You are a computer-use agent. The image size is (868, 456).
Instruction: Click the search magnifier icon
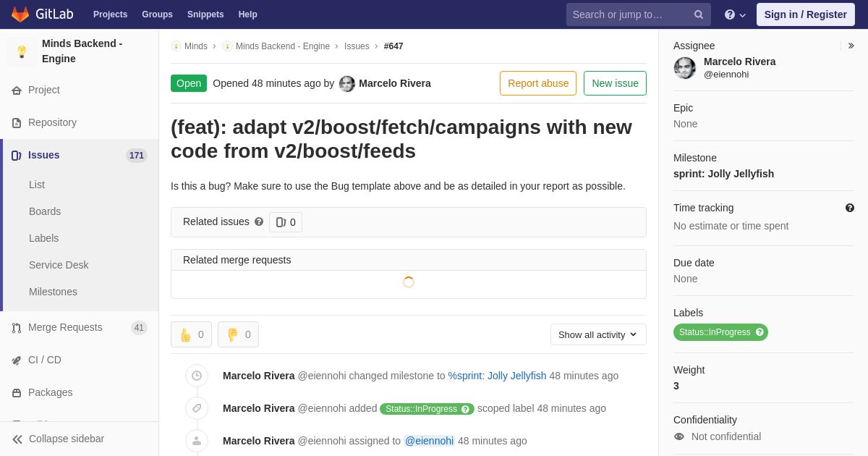coord(699,14)
